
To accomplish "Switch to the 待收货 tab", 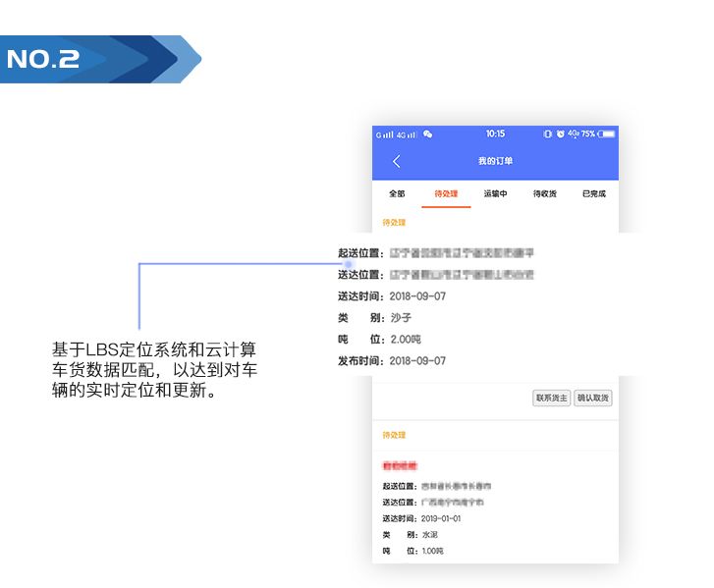I will pos(545,194).
